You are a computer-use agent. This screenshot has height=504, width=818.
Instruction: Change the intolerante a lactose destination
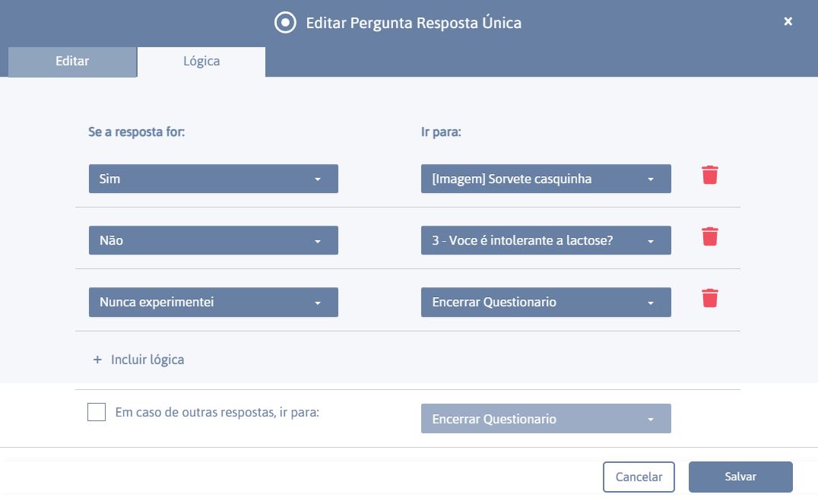(546, 240)
